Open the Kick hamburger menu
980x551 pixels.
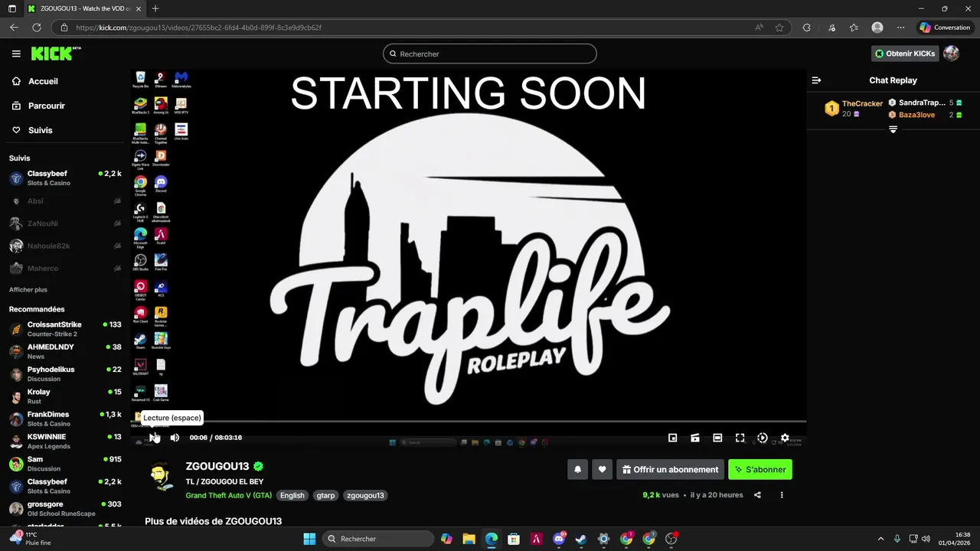pyautogui.click(x=16, y=54)
